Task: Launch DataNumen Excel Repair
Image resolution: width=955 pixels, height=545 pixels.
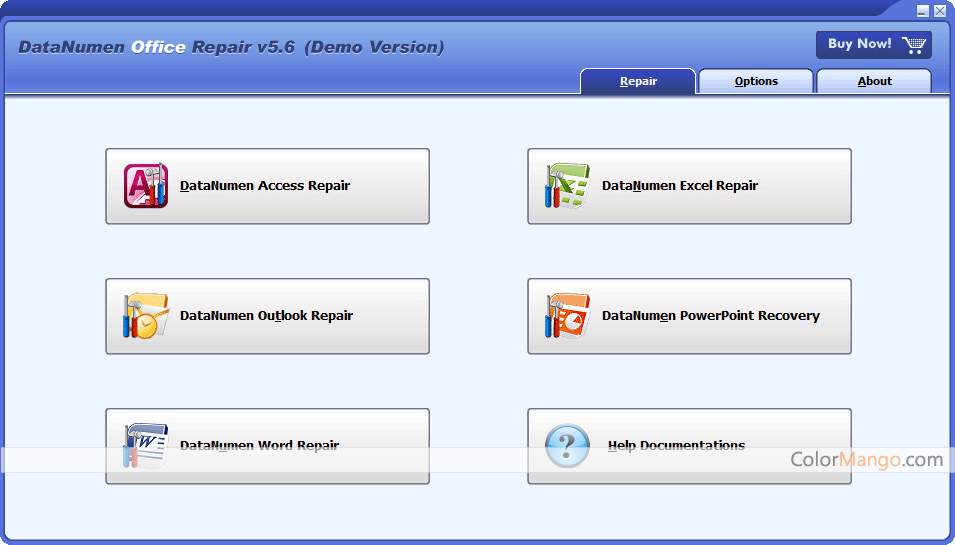Action: point(689,186)
